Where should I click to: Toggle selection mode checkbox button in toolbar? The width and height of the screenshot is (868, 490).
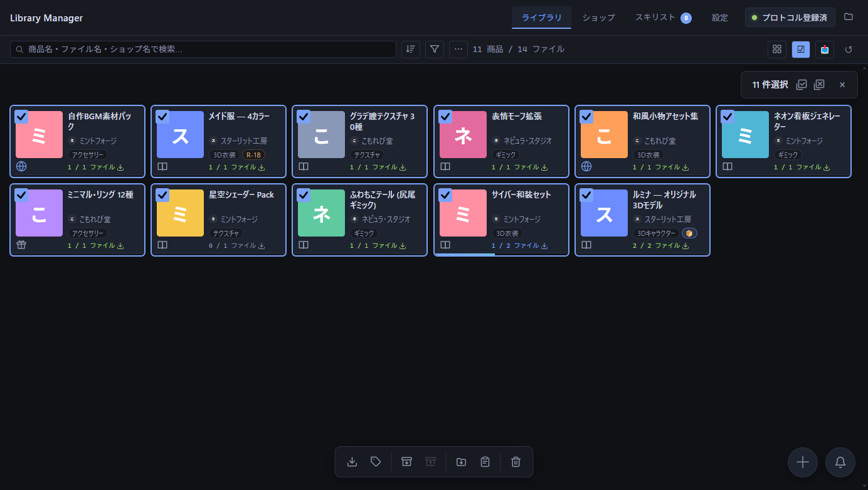pyautogui.click(x=801, y=49)
